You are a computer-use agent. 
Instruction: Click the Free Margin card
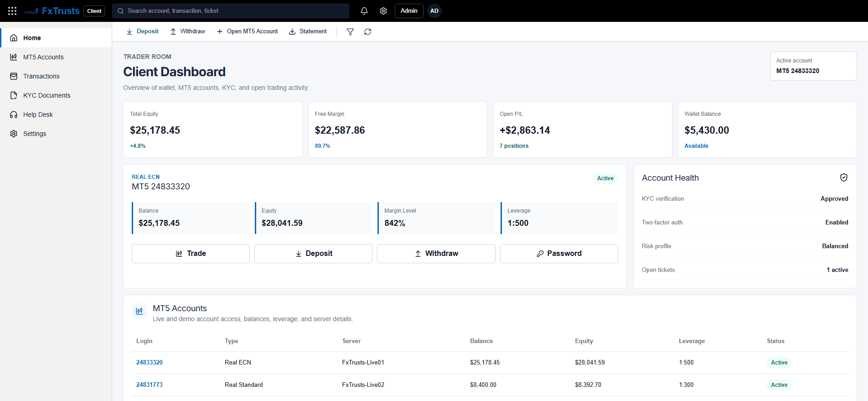[398, 130]
